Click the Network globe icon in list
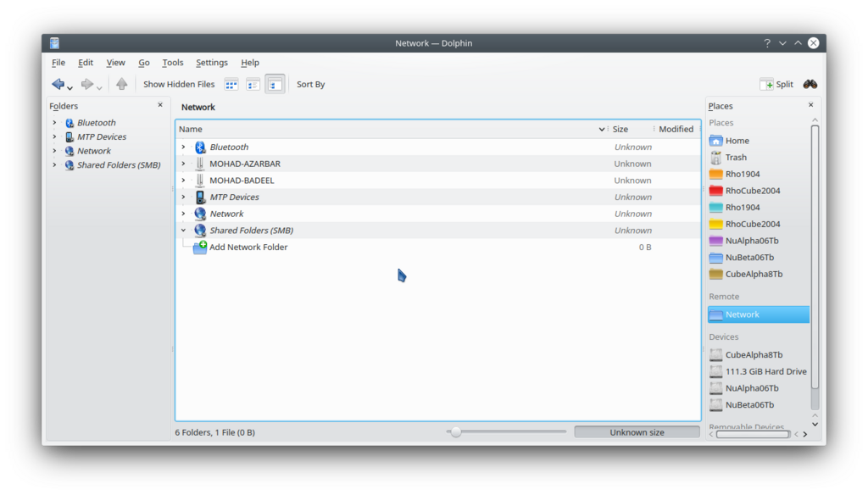The height and width of the screenshot is (495, 868). coord(200,213)
